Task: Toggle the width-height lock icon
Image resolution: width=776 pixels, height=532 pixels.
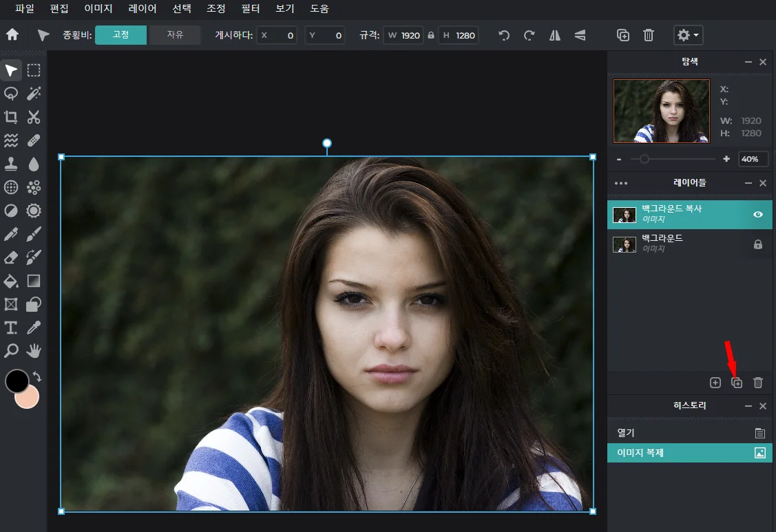Action: tap(431, 35)
